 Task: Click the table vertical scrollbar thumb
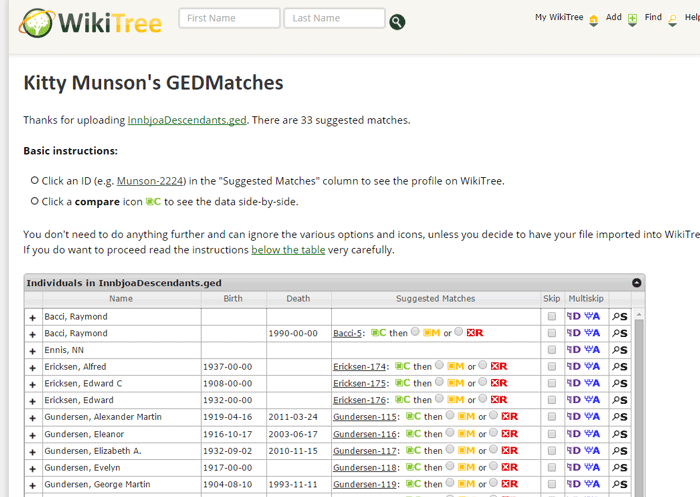pyautogui.click(x=639, y=406)
